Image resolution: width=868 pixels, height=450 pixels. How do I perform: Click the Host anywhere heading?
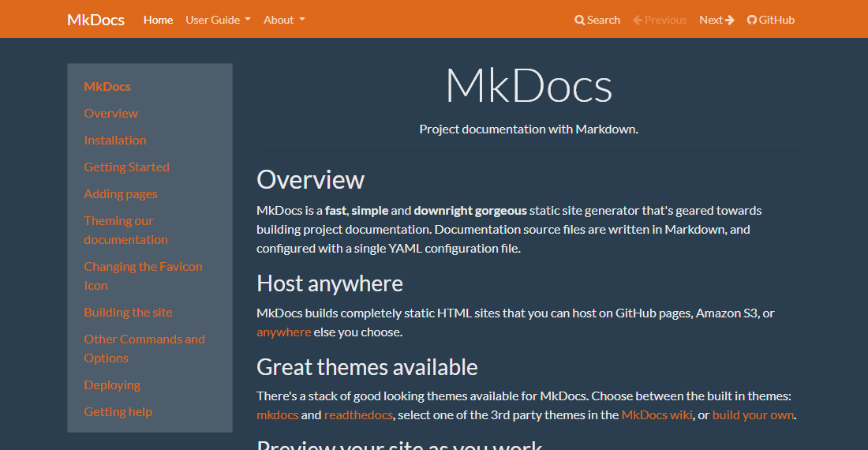[x=329, y=284]
